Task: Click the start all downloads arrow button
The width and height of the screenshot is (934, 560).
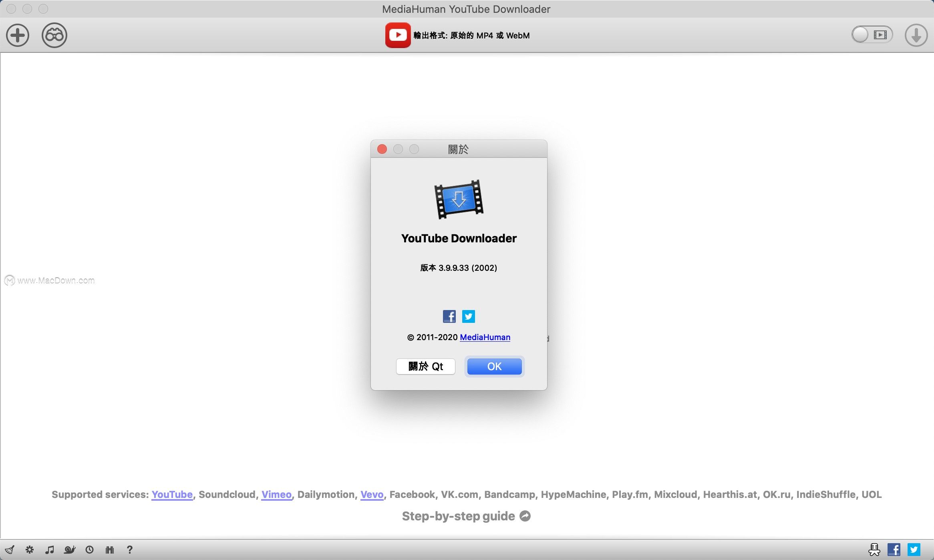Action: coord(916,35)
